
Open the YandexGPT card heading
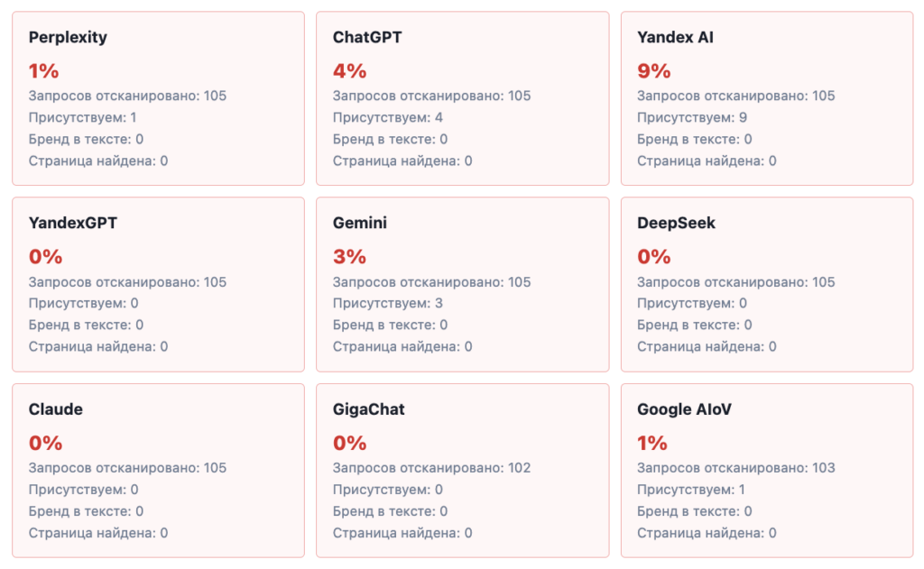73,224
